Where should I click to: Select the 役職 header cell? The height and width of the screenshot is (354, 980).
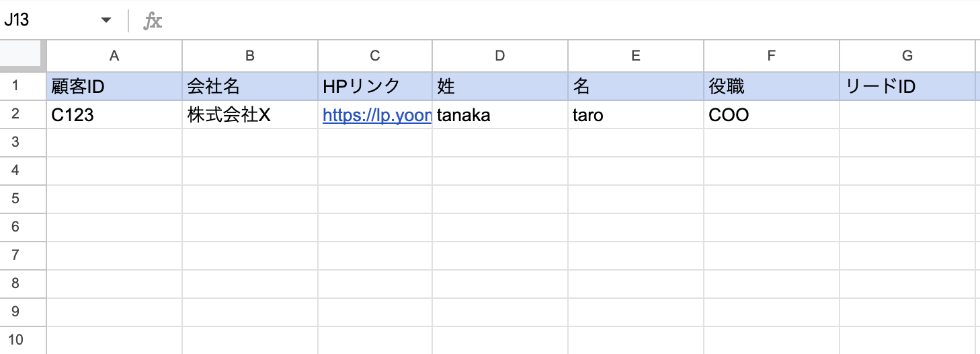pos(772,86)
